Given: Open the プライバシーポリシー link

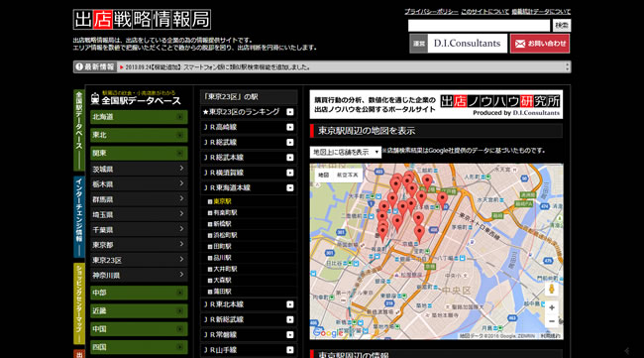Looking at the screenshot, I should (x=431, y=12).
